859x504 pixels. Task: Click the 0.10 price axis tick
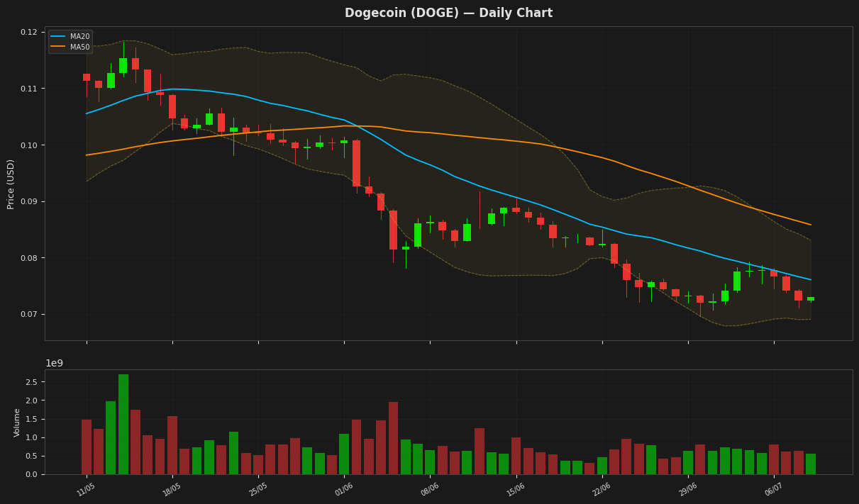pyautogui.click(x=28, y=145)
